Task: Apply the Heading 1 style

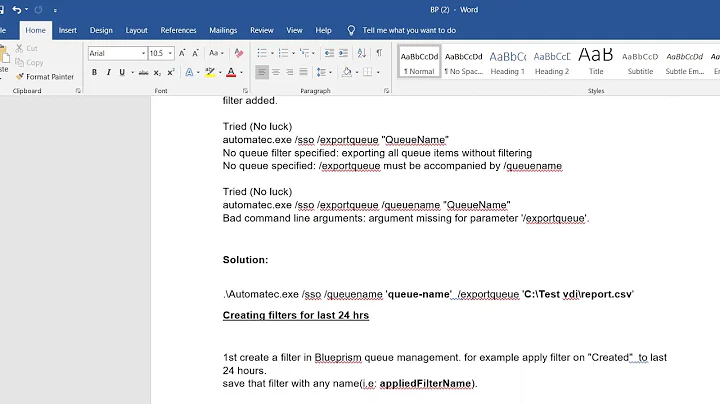Action: tap(508, 62)
